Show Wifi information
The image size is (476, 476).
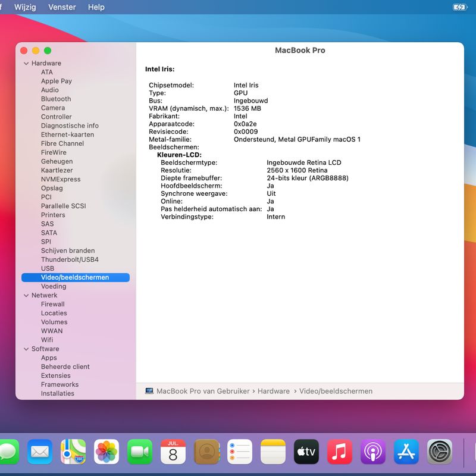click(47, 340)
